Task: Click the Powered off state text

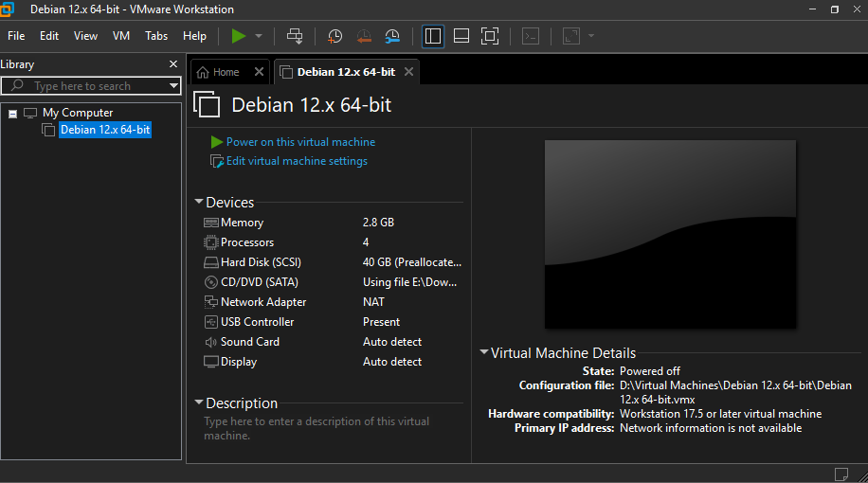Action: point(650,371)
